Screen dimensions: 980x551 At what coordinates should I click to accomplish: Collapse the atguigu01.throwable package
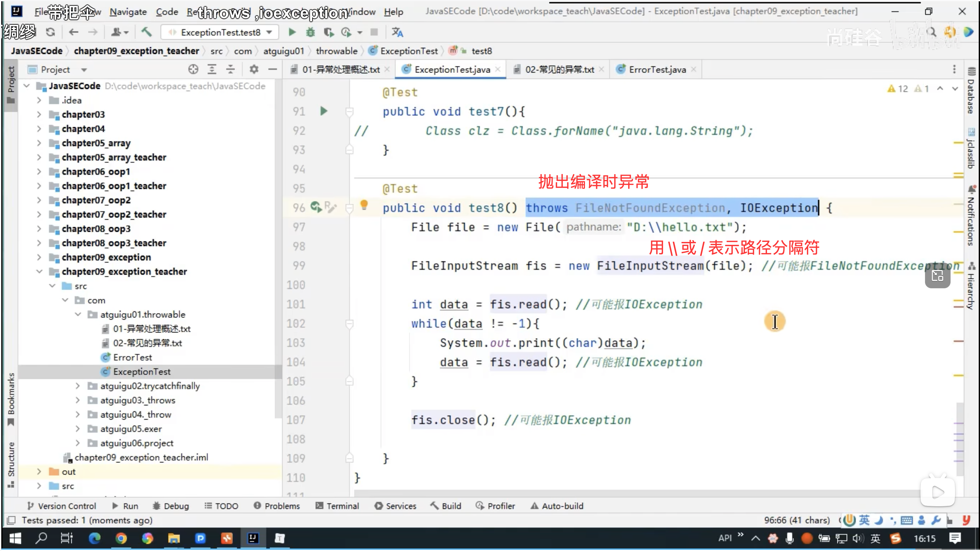[78, 314]
